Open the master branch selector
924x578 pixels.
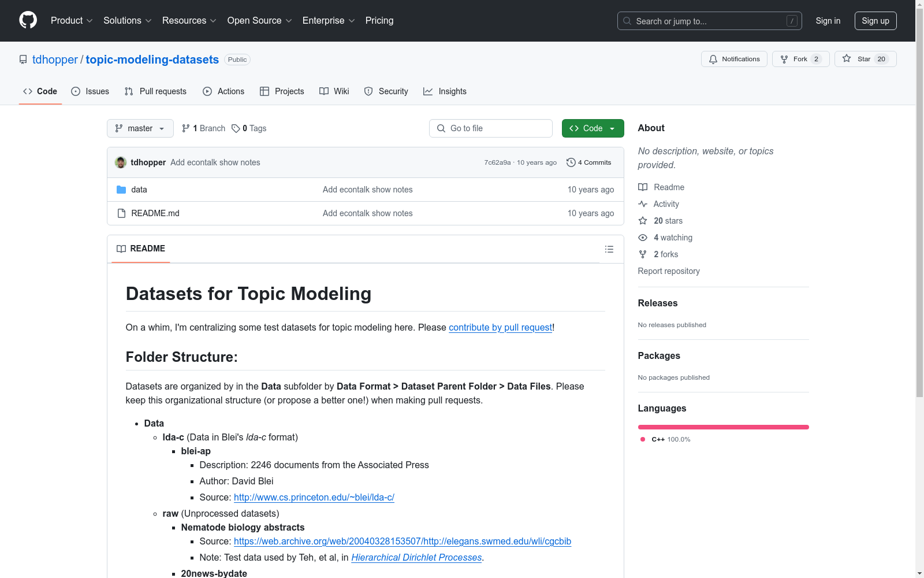[140, 128]
